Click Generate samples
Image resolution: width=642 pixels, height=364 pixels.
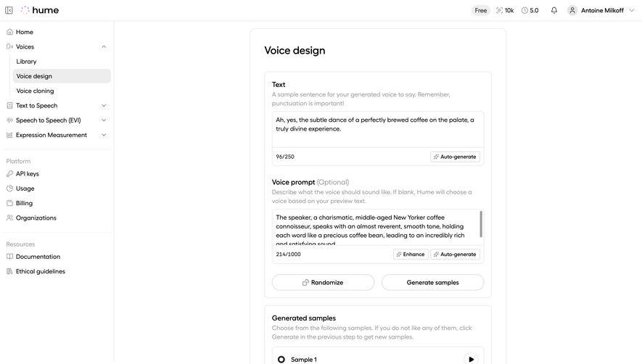pyautogui.click(x=433, y=283)
